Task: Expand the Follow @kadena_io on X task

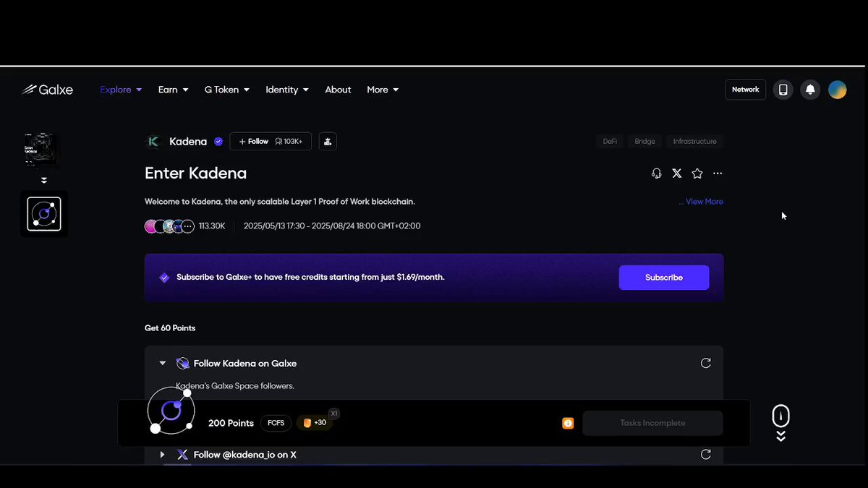Action: tap(163, 455)
